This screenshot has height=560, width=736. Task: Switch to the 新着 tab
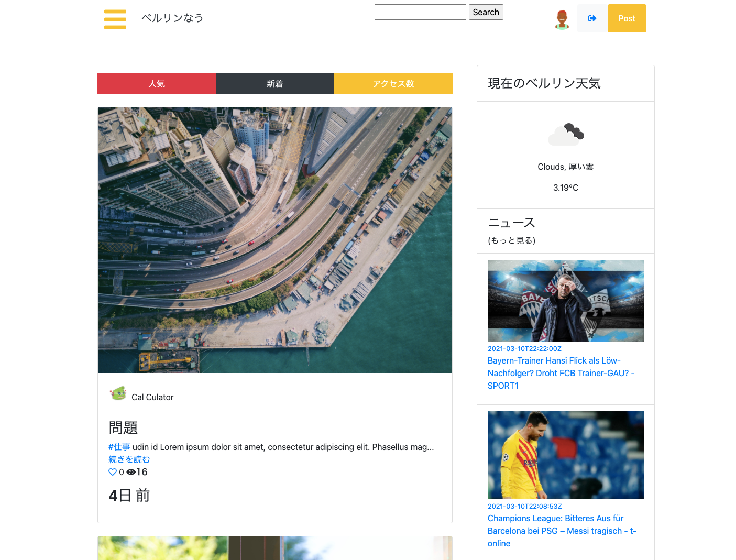[x=274, y=84]
